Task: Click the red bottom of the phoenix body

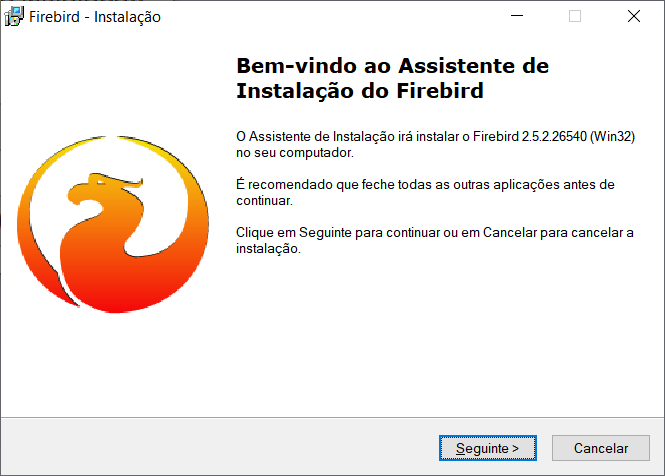Action: 115,295
